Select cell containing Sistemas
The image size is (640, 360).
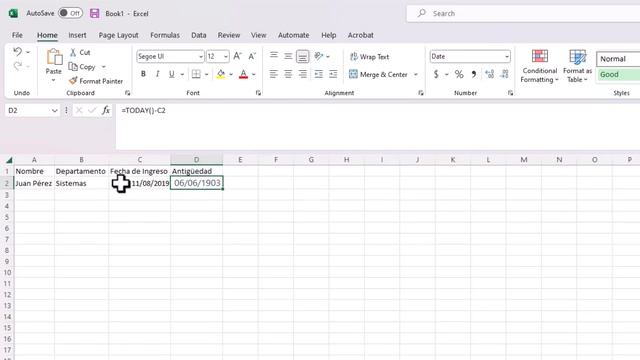[81, 183]
